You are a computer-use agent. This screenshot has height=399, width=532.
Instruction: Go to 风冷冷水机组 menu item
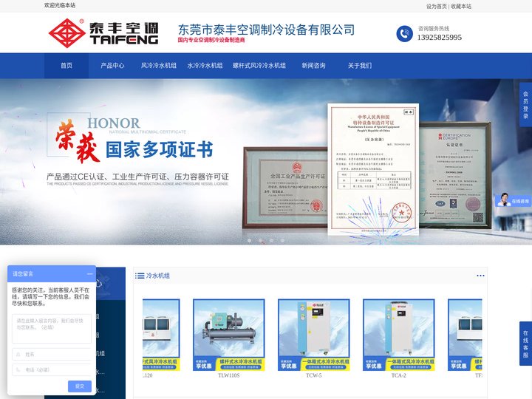tap(158, 66)
